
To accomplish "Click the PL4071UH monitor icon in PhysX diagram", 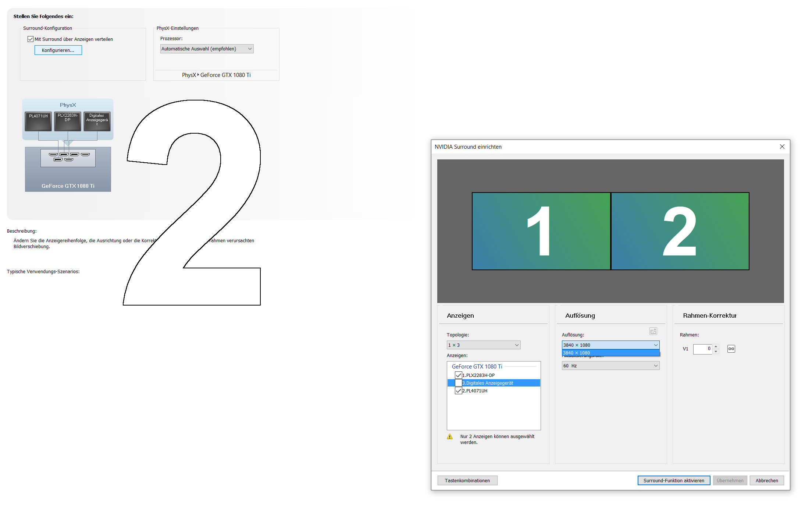I will (x=38, y=121).
